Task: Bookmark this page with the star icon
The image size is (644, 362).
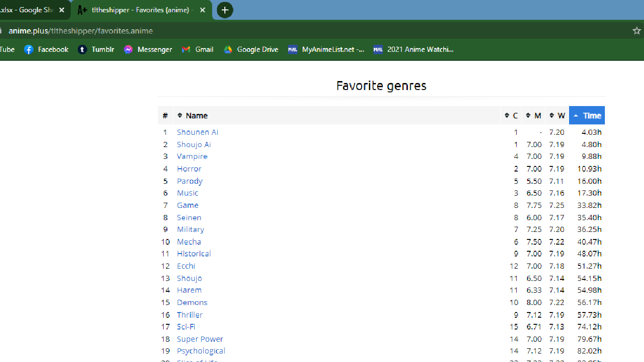Action: (x=636, y=31)
